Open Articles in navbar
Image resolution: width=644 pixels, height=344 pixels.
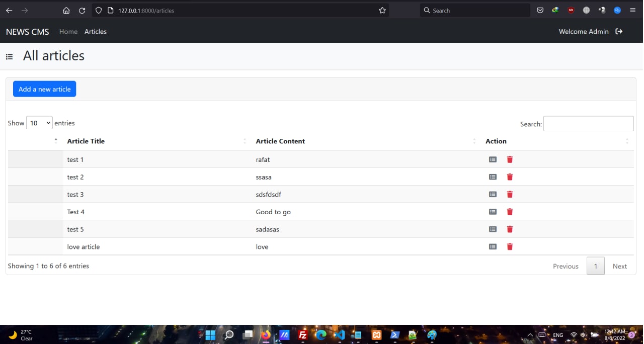[96, 32]
